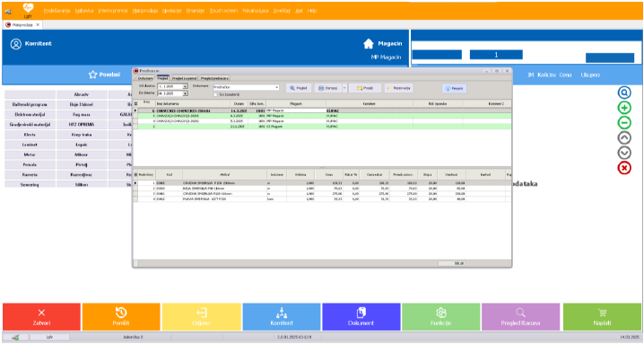Open the Do datuma date dropdown
This screenshot has width=644, height=344.
(185, 93)
